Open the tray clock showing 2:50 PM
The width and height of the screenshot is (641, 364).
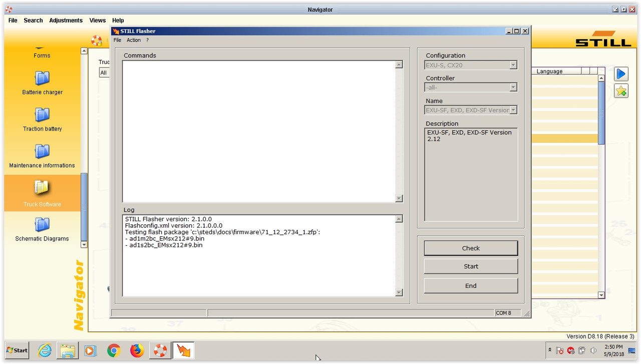(x=613, y=350)
